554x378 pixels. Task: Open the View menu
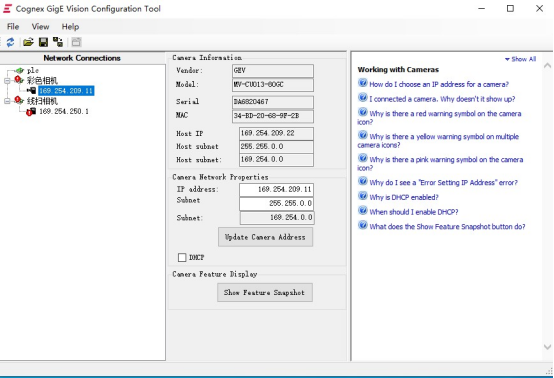[x=40, y=26]
